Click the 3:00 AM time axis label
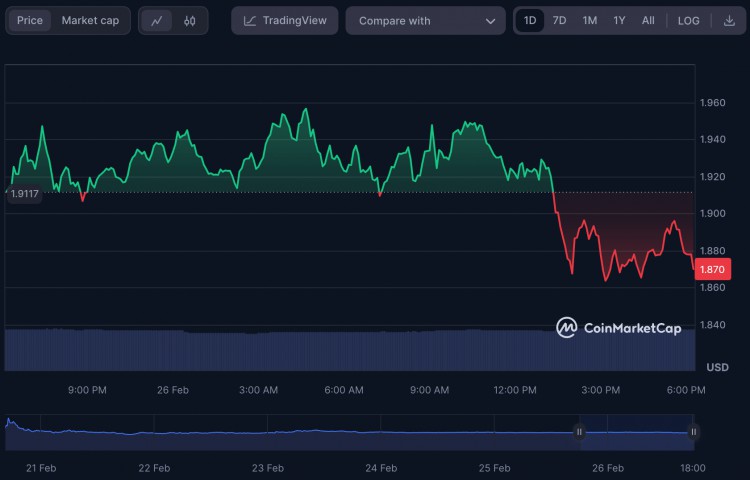 click(x=258, y=390)
